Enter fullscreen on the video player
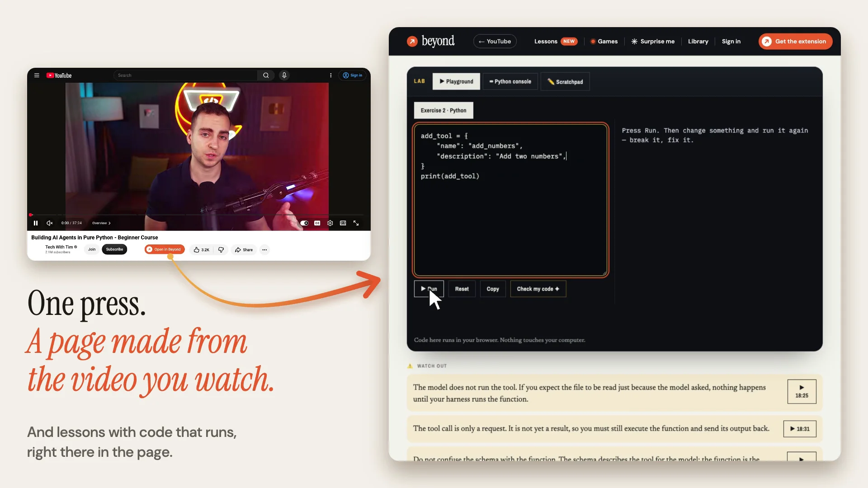This screenshot has width=868, height=488. coord(356,223)
